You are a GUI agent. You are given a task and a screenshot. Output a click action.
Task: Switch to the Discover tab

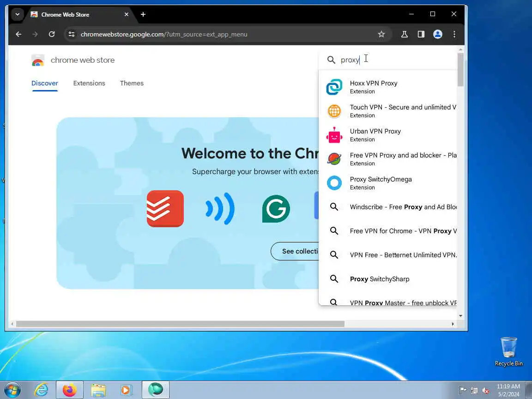pos(45,84)
